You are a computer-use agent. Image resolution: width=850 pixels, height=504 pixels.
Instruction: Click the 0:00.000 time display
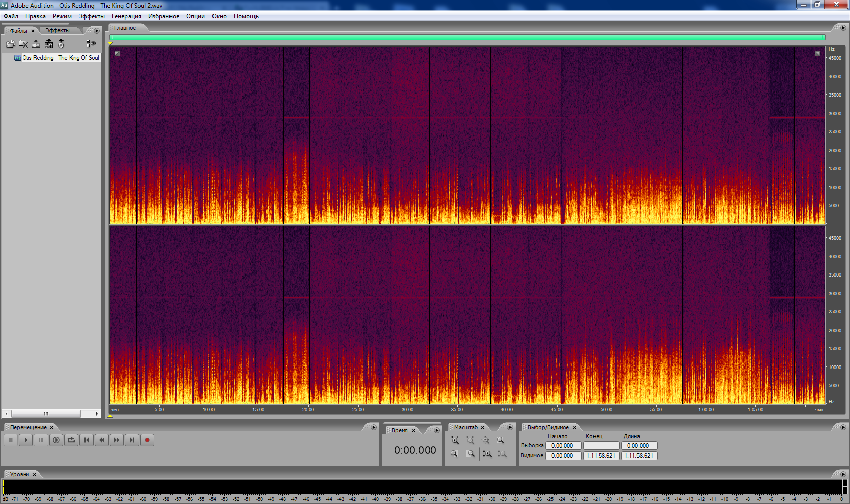(x=415, y=450)
